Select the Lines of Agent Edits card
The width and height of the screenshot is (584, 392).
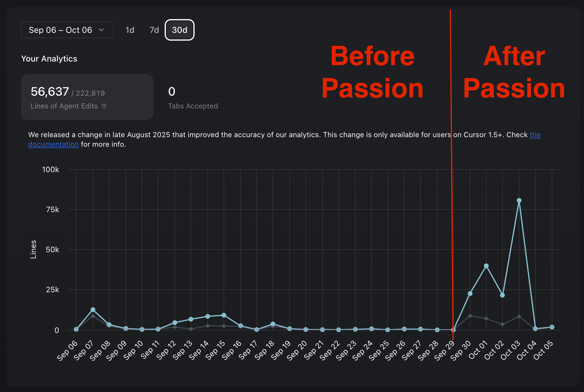coord(87,97)
